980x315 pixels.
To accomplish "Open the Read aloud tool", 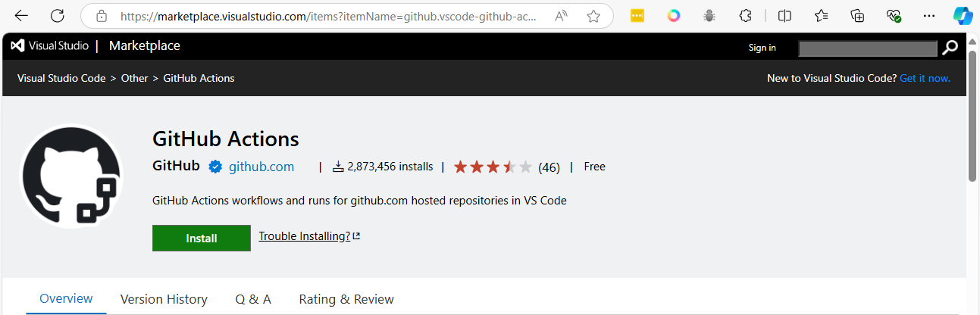I will click(x=562, y=16).
